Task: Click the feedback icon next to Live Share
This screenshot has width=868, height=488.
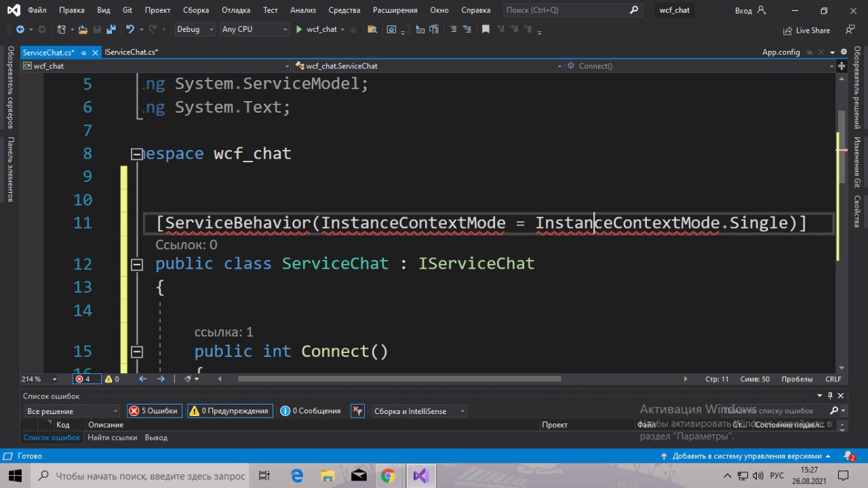Action: point(850,30)
